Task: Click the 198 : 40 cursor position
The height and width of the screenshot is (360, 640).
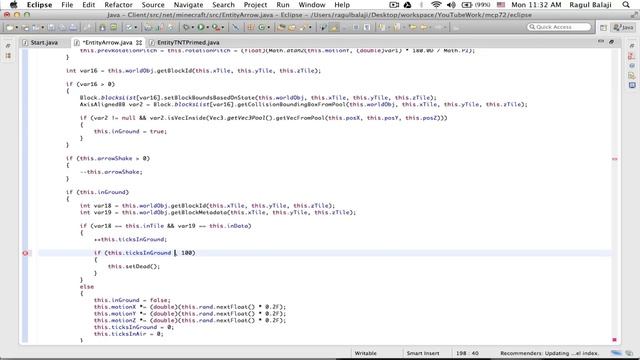Action: pos(467,353)
